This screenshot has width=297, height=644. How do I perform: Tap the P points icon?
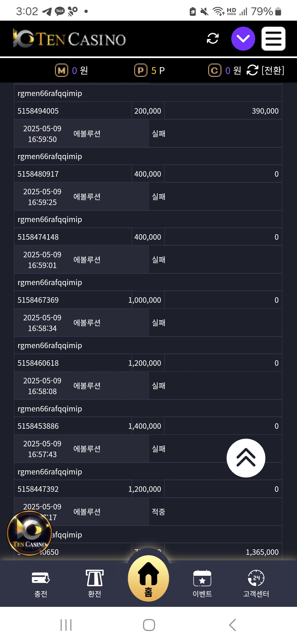point(141,70)
